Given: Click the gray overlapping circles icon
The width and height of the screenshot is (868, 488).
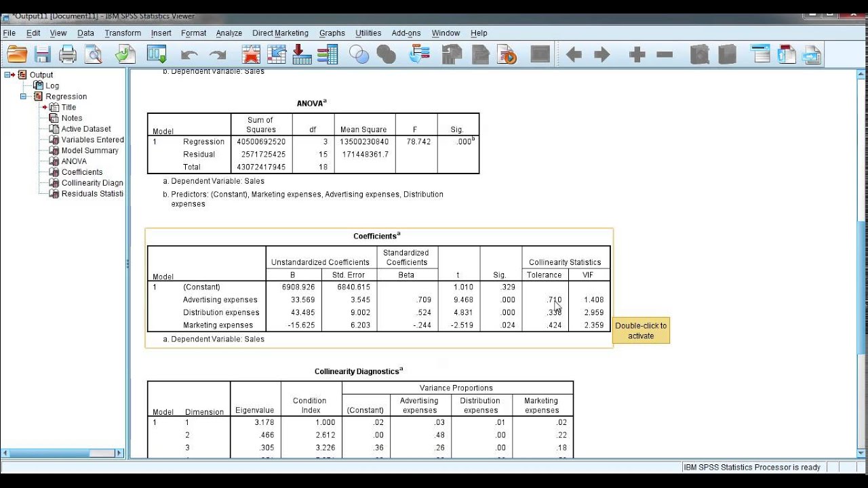Looking at the screenshot, I should coord(386,55).
